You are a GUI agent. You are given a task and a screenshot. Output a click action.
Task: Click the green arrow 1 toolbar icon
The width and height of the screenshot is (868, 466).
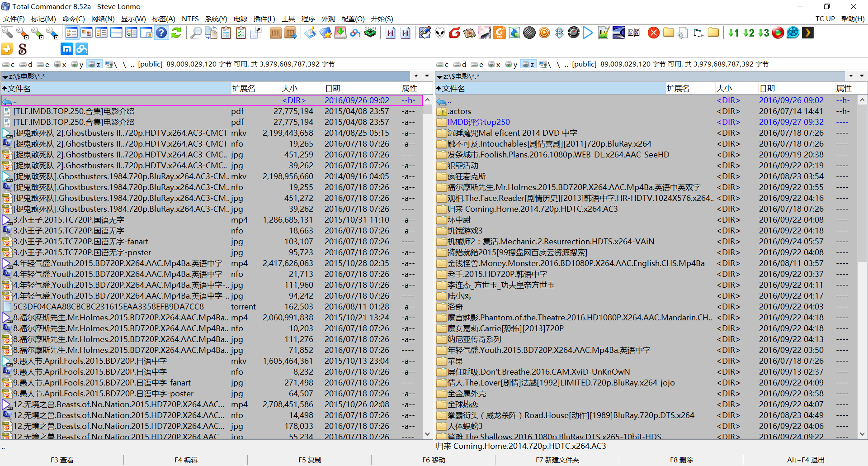coord(733,33)
